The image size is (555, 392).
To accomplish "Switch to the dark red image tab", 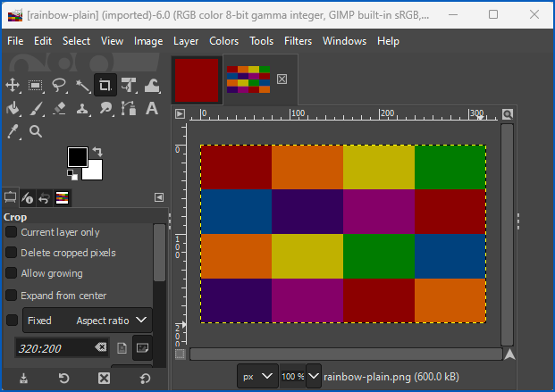I will point(196,80).
